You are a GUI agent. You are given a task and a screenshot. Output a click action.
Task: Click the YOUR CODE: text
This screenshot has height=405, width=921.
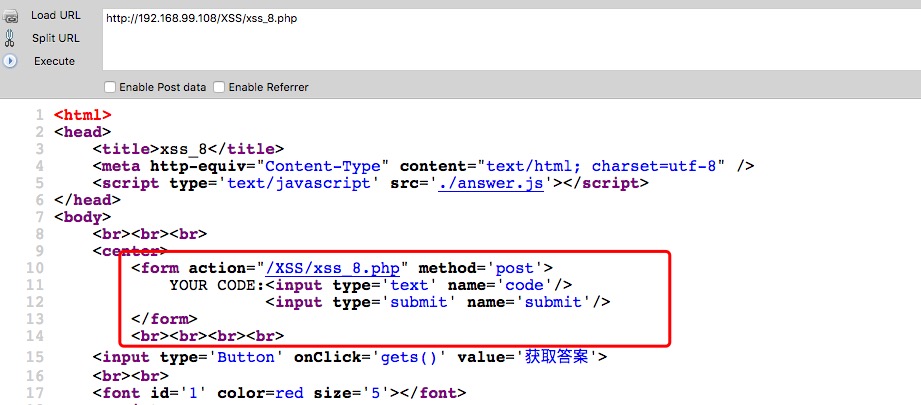[217, 285]
